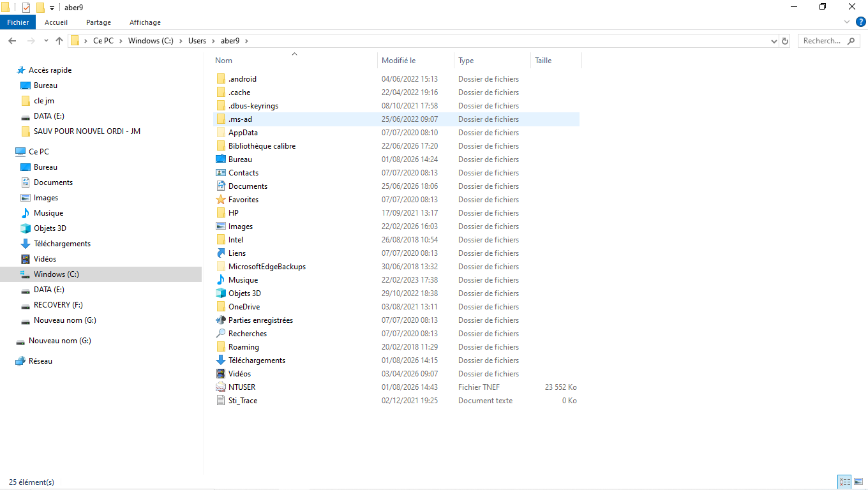Select the .dbus-keyrings folder
The width and height of the screenshot is (868, 490).
(x=253, y=106)
